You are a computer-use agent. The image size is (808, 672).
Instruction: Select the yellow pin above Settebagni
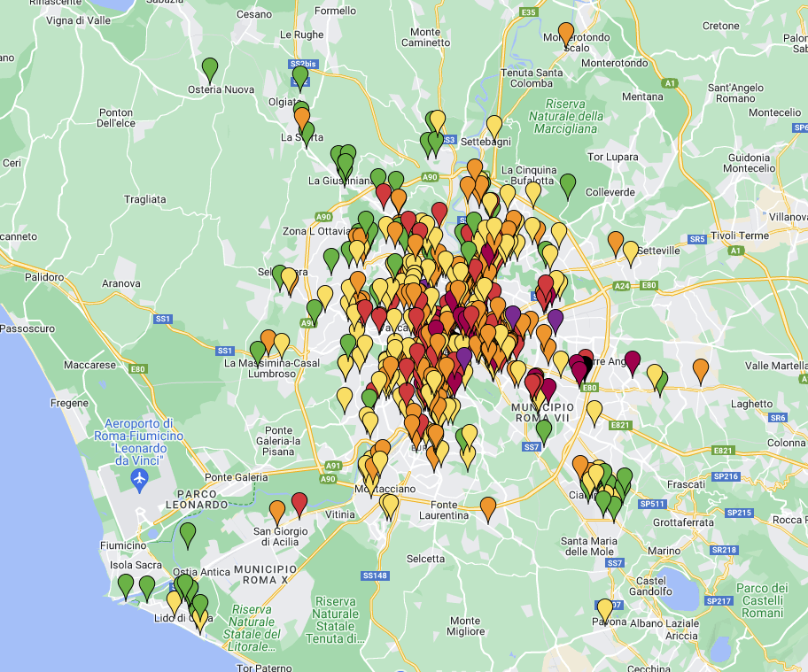tap(494, 127)
